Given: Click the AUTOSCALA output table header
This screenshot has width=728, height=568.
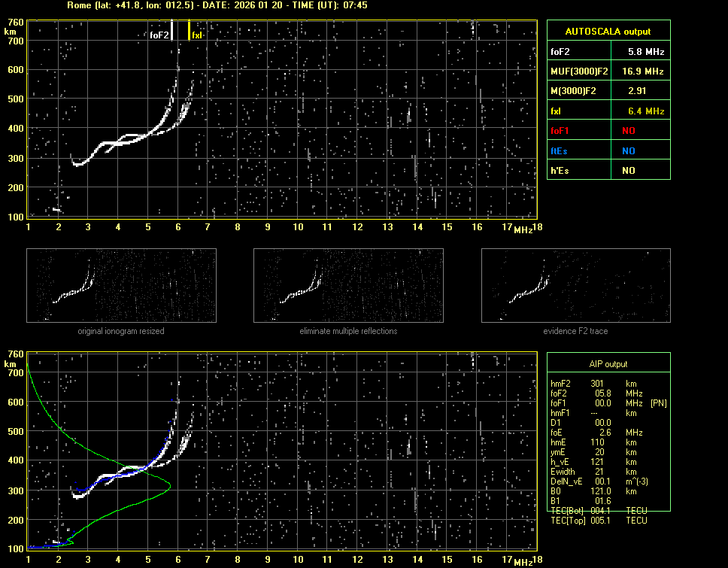Looking at the screenshot, I should click(608, 32).
